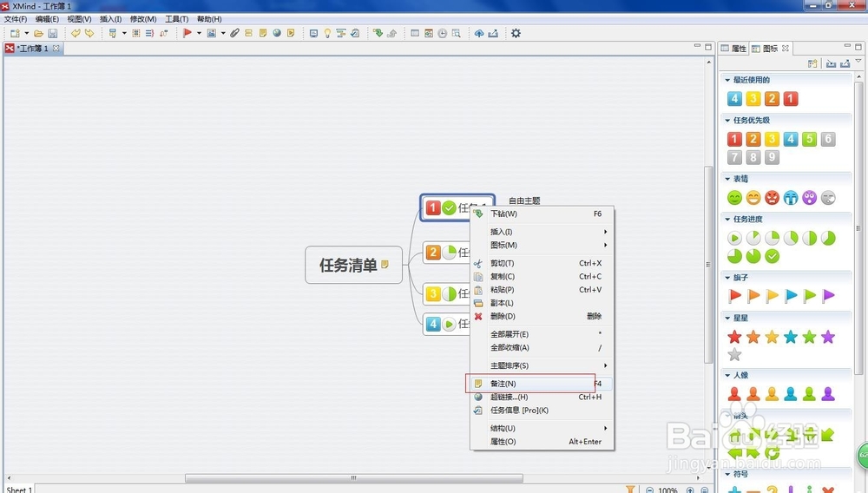Image resolution: width=868 pixels, height=493 pixels.
Task: Select the purple person marker
Action: (x=828, y=393)
